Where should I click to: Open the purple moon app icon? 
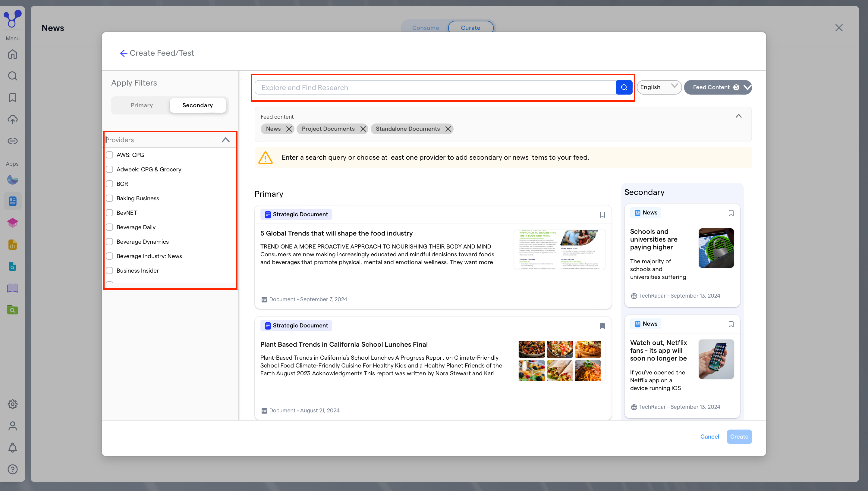[x=12, y=180]
